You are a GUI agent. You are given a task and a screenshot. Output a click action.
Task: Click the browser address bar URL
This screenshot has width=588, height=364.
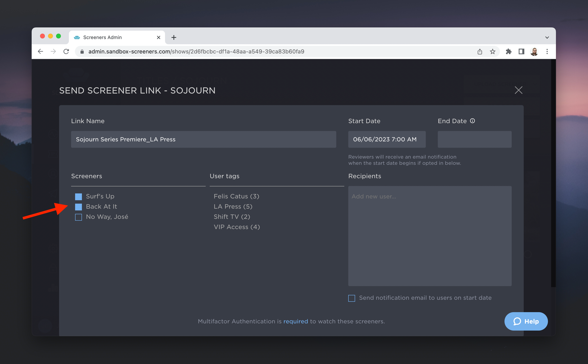pyautogui.click(x=196, y=51)
